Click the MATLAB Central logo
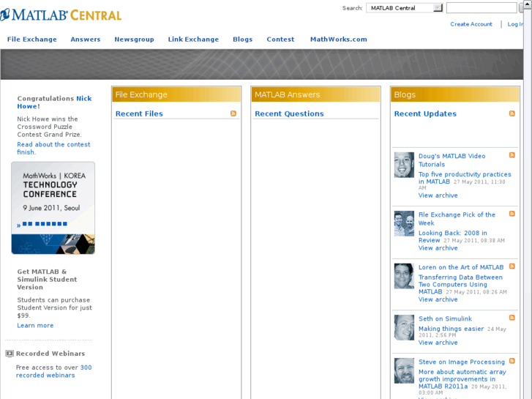The height and width of the screenshot is (399, 532). (61, 15)
